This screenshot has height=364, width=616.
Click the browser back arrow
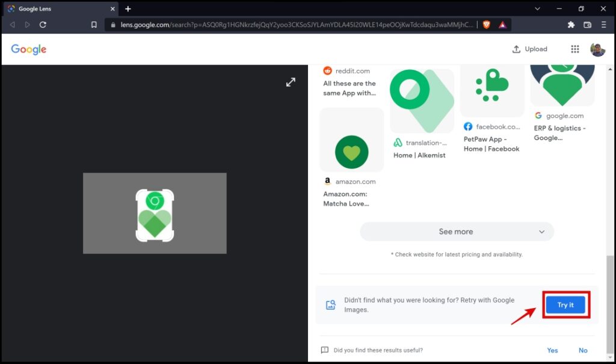(x=13, y=25)
